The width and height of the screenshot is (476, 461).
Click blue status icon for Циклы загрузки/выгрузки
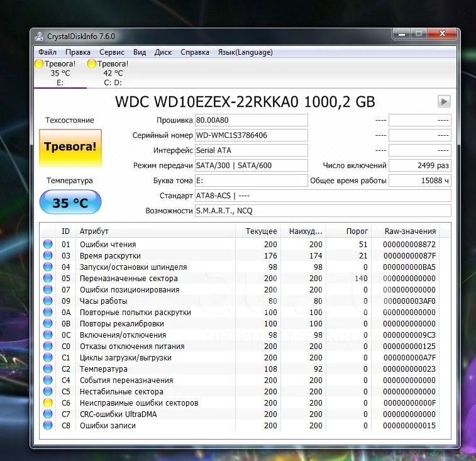48,357
